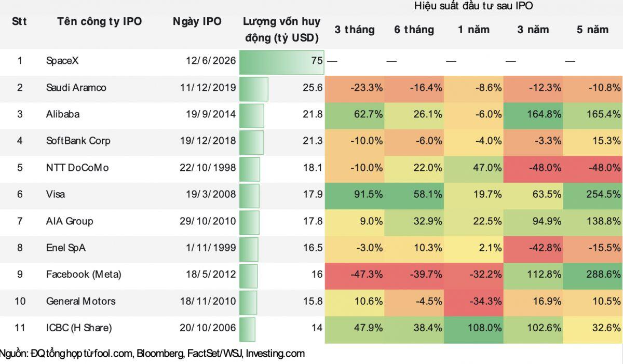The width and height of the screenshot is (623, 364).
Task: Click the "Tên công ty IPO" column header
Action: [x=99, y=21]
